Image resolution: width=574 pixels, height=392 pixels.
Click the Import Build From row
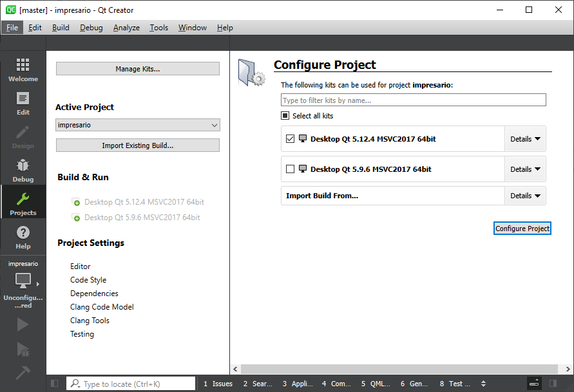pyautogui.click(x=393, y=196)
